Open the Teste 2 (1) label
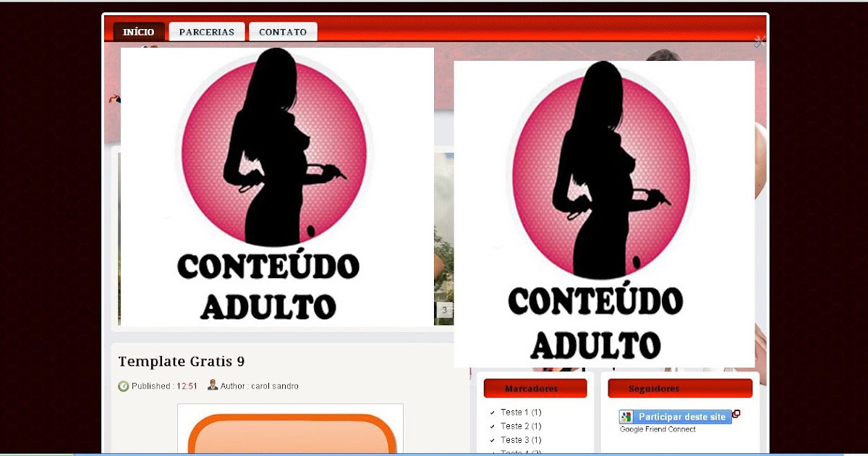 [521, 426]
